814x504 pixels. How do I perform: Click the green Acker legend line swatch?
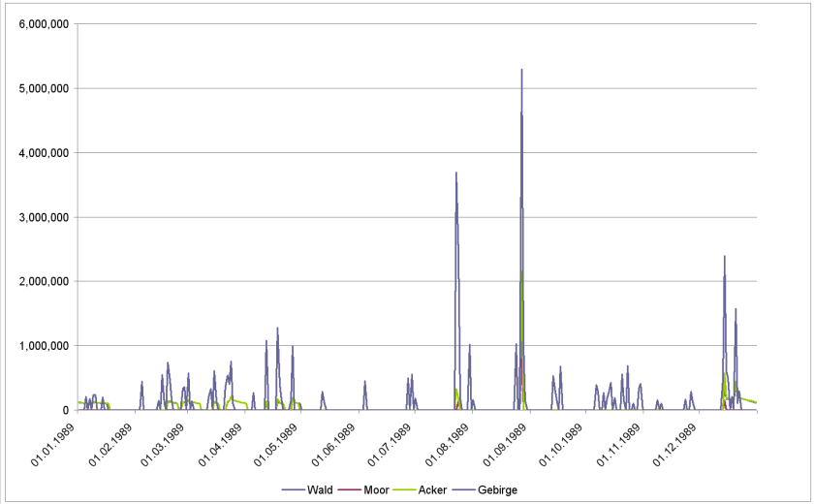tap(402, 490)
